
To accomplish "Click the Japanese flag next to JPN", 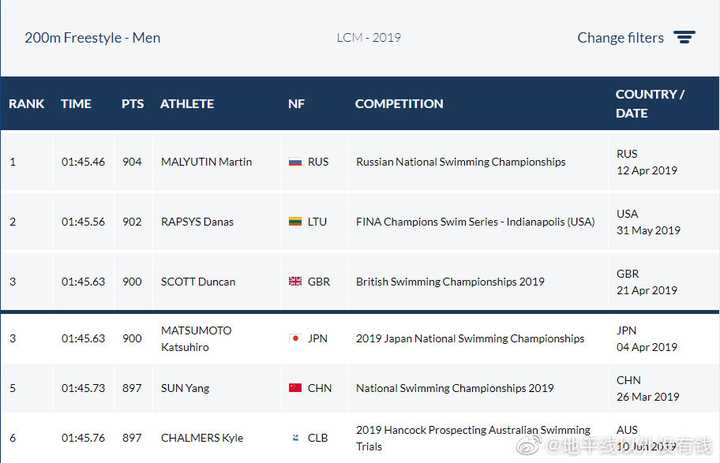I will pos(295,339).
